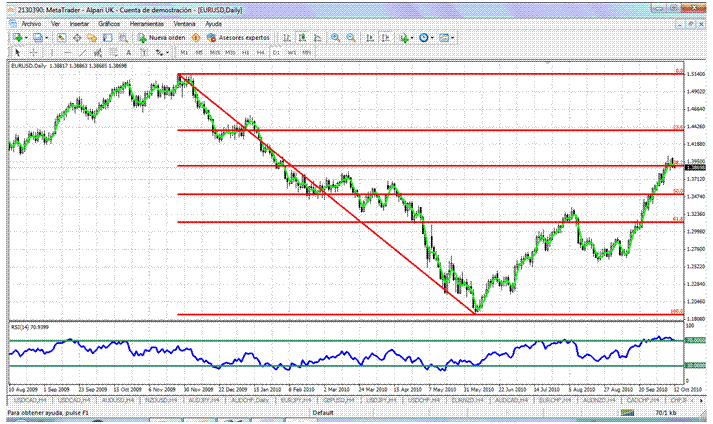
Task: Expand the new chart dropdown arrow
Action: tap(27, 37)
